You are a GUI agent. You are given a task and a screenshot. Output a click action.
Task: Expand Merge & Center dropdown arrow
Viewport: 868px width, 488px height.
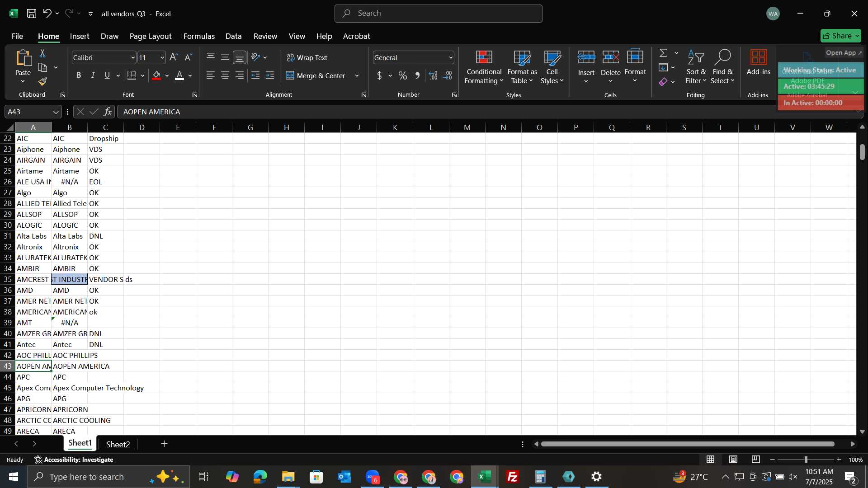[x=357, y=75]
